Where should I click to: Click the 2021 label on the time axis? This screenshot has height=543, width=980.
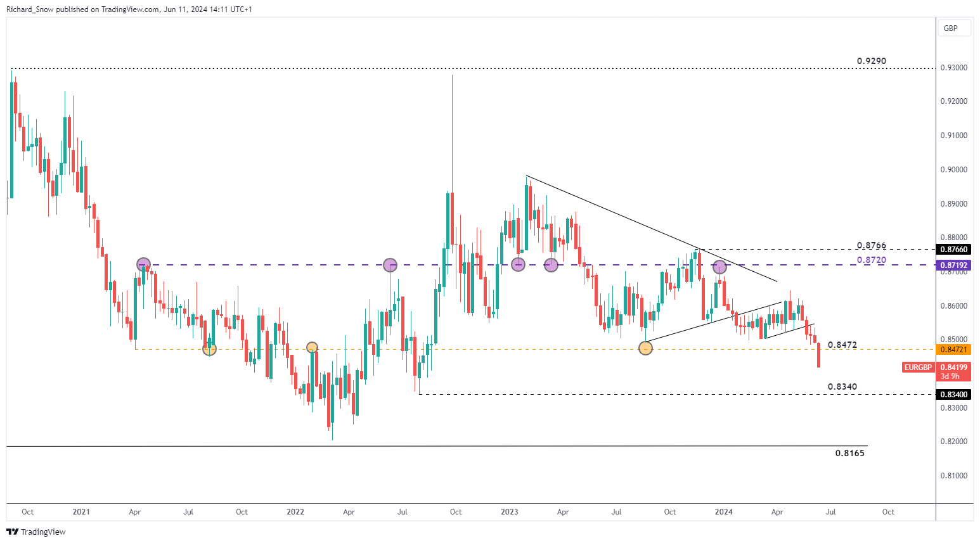click(81, 512)
